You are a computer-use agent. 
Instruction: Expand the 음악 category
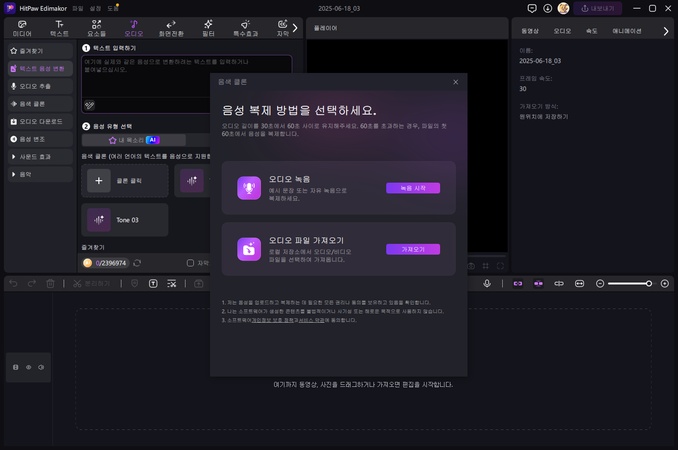point(40,174)
